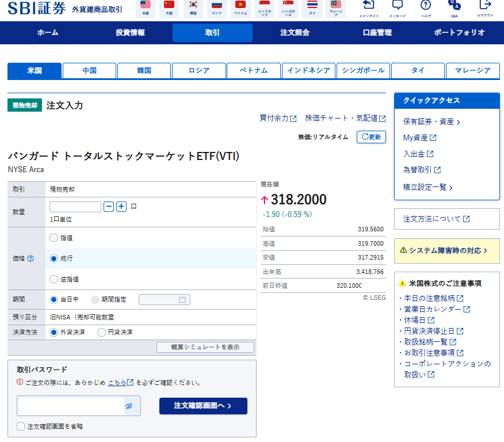The width and height of the screenshot is (504, 442).
Task: Select the 逆指値 stop order radio button
Action: (x=54, y=279)
